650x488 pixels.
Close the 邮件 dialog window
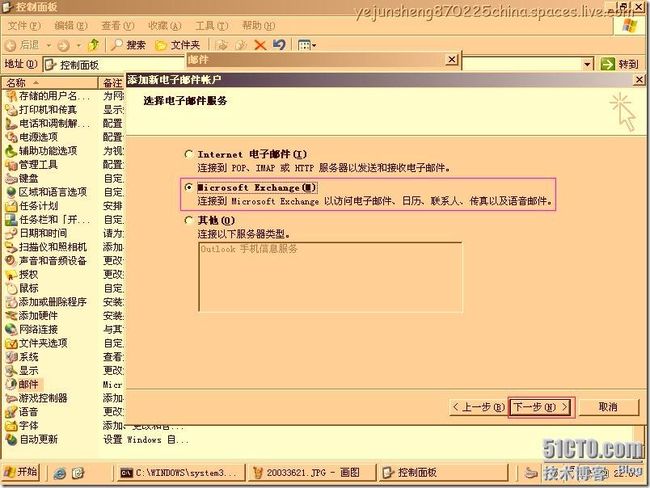pos(451,60)
